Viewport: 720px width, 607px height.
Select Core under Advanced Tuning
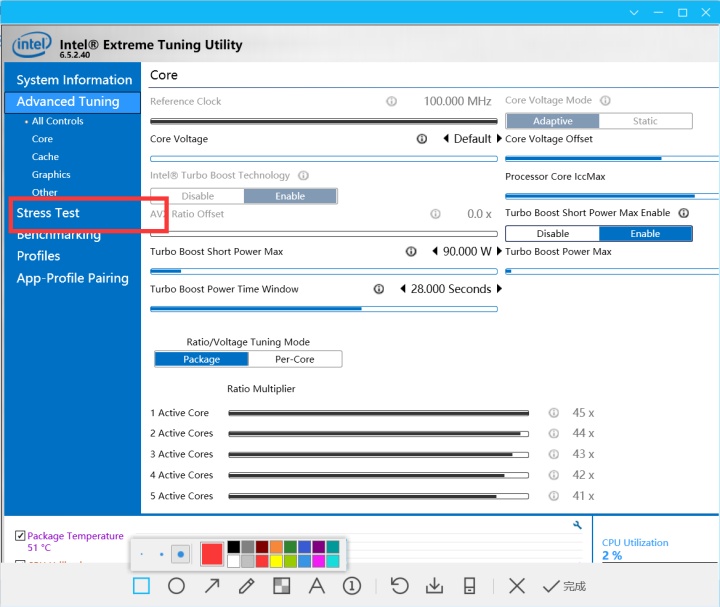tap(42, 139)
